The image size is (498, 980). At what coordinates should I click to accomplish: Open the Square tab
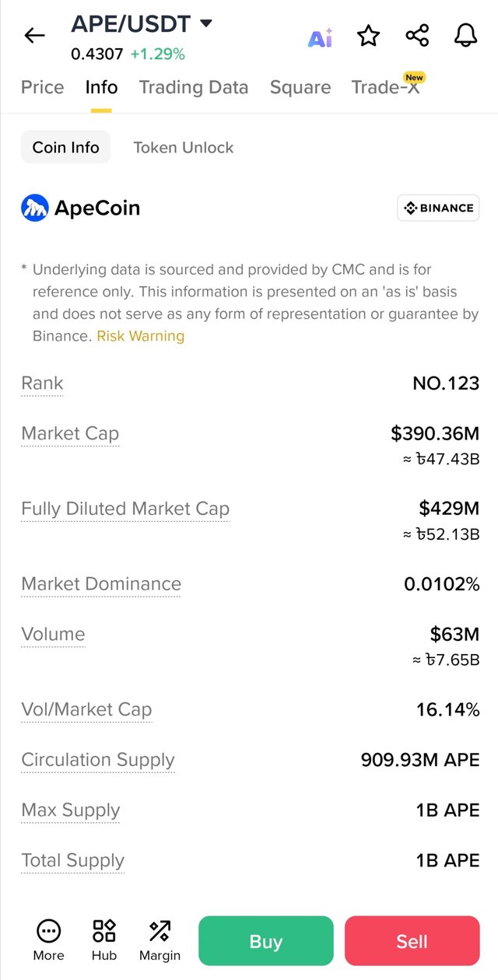click(300, 87)
